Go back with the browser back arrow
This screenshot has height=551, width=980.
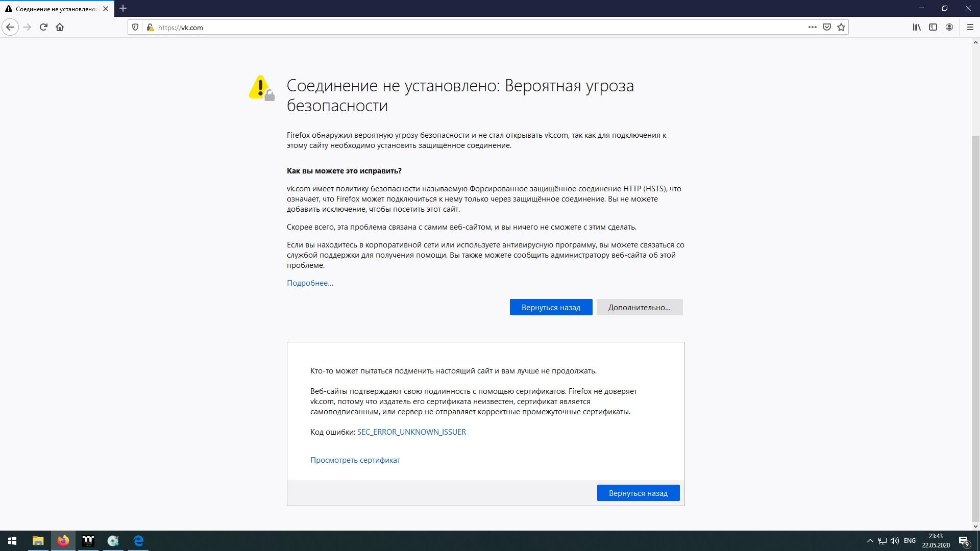(x=10, y=27)
